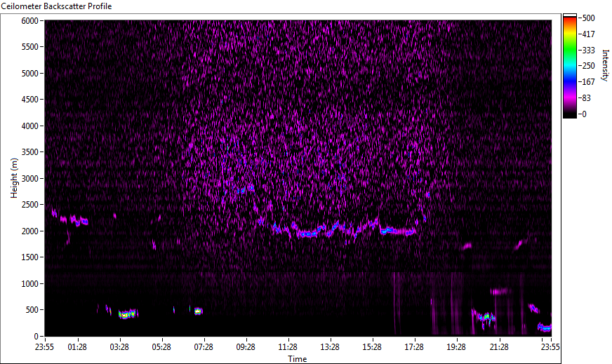This screenshot has height=364, width=612.
Task: Select the 3000 height scale value
Action: [30, 179]
